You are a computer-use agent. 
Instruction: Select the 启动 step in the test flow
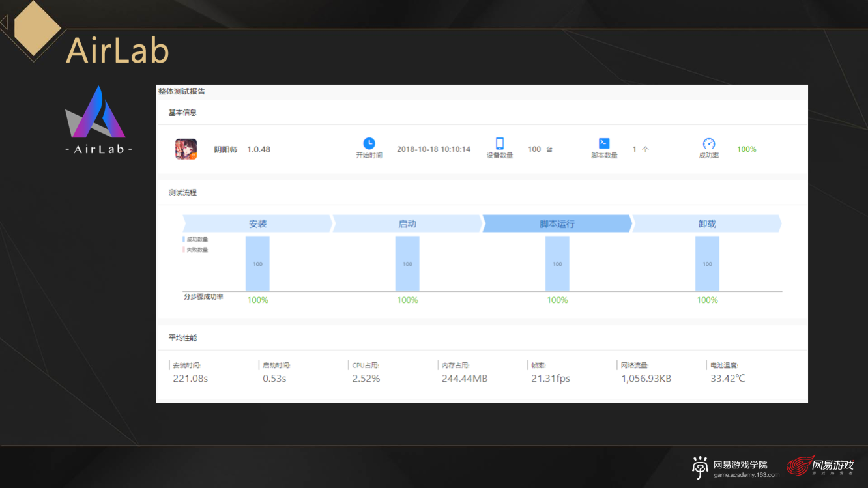click(407, 223)
